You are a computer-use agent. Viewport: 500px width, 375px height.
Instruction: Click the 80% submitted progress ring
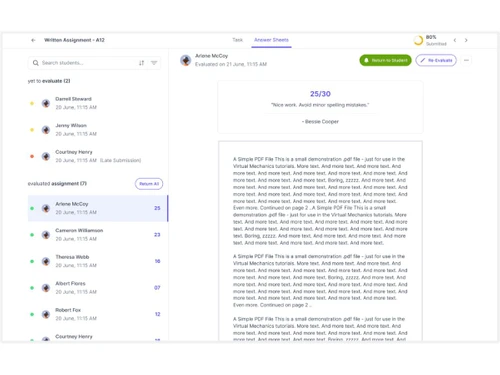tap(418, 40)
